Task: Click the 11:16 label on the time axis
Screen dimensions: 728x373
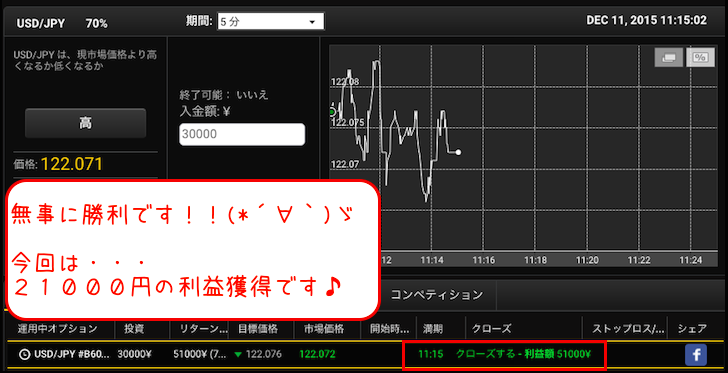Action: pos(484,261)
